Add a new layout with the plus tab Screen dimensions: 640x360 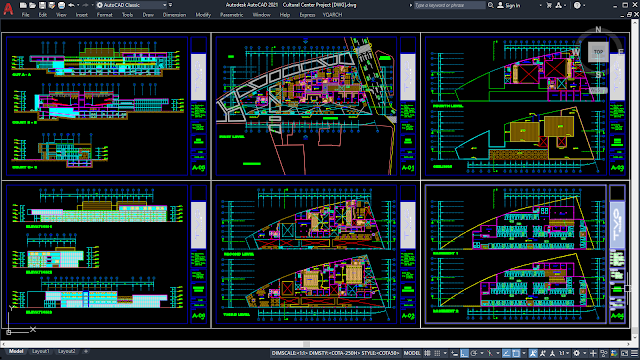coord(86,351)
